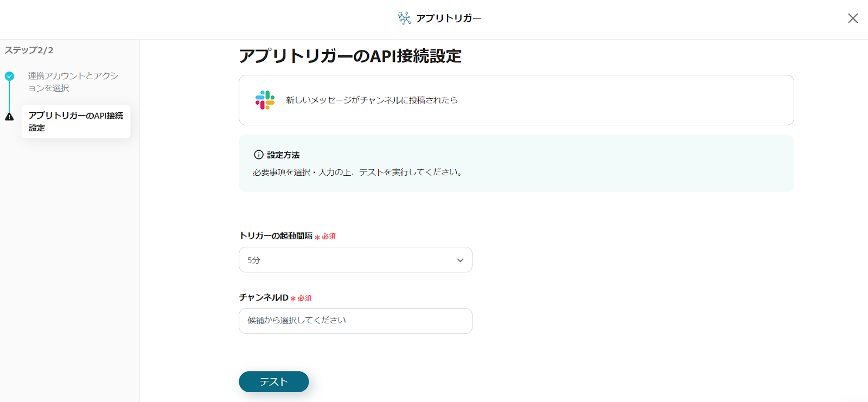The width and height of the screenshot is (868, 402).
Task: Click the chevron arrow in the interval dropdown
Action: pyautogui.click(x=460, y=260)
